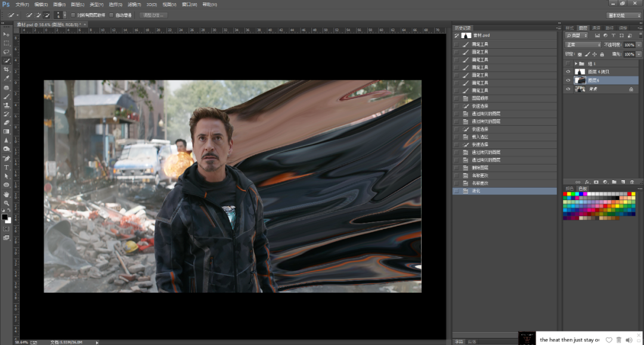Click the Refine Edge 调整边缘 button
The image size is (644, 345).
click(154, 15)
